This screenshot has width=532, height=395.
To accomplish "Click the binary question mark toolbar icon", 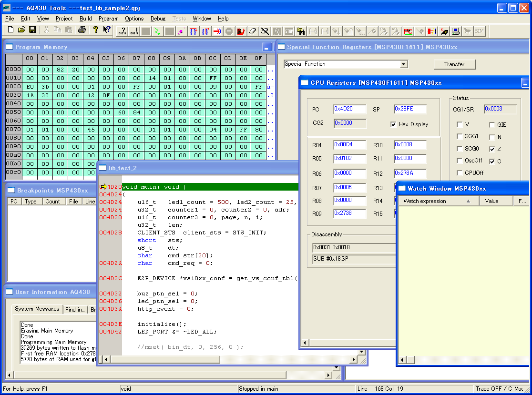I will coord(122,31).
